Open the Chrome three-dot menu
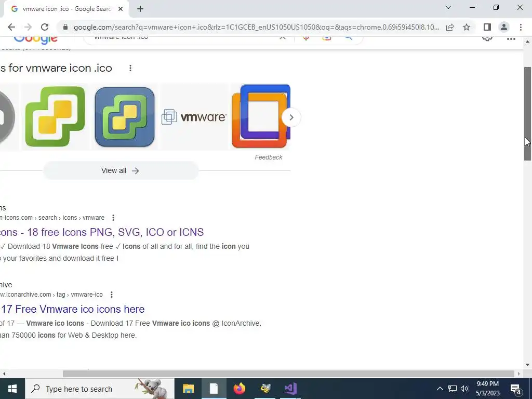The image size is (532, 399). pos(521,27)
